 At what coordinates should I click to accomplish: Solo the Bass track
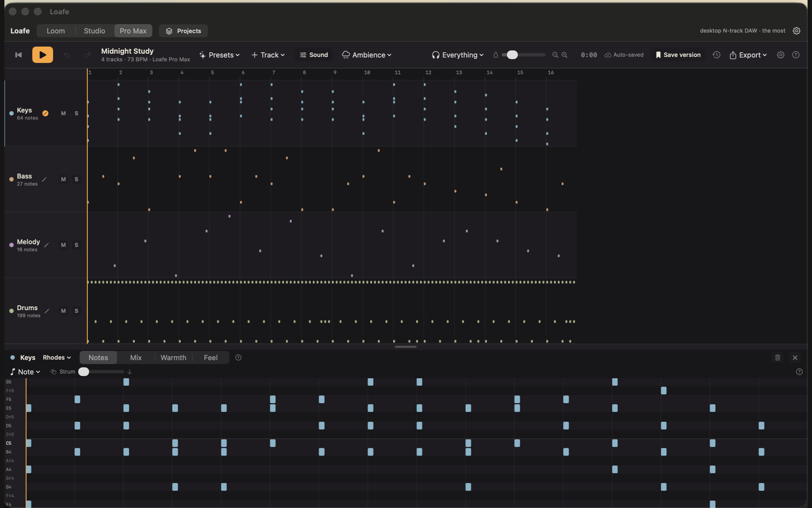(76, 179)
